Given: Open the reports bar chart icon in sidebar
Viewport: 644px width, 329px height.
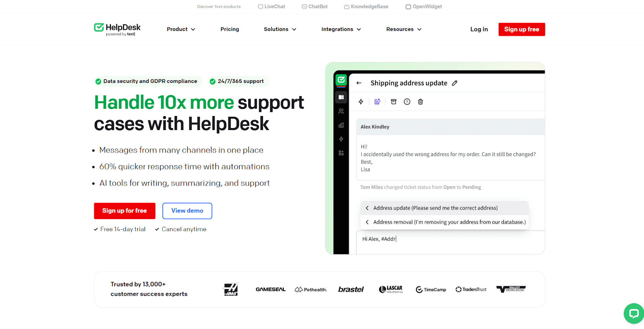Looking at the screenshot, I should tap(341, 125).
